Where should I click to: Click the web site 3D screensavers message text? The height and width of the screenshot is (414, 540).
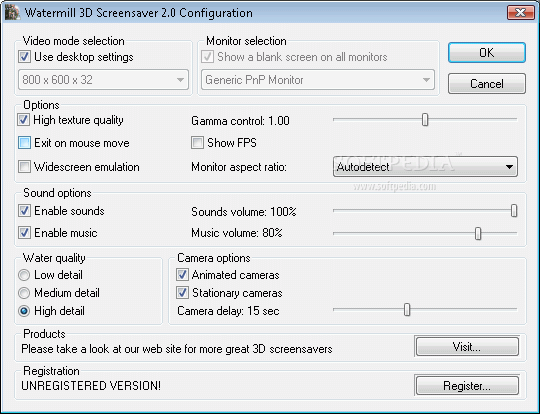[177, 349]
